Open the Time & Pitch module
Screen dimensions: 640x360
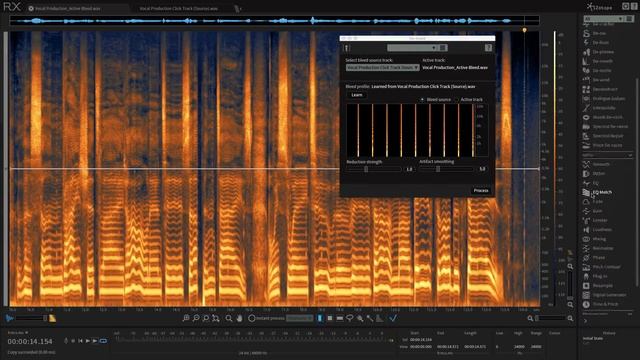[605, 304]
